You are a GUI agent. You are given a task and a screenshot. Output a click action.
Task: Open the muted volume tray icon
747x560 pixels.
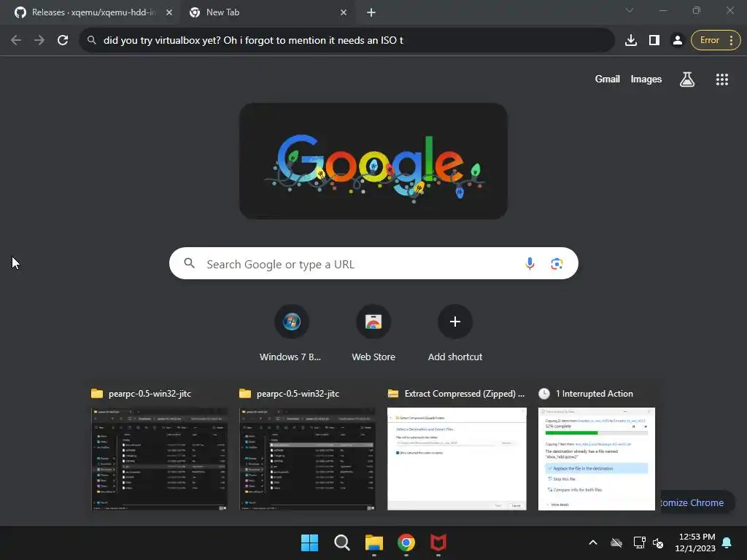658,542
